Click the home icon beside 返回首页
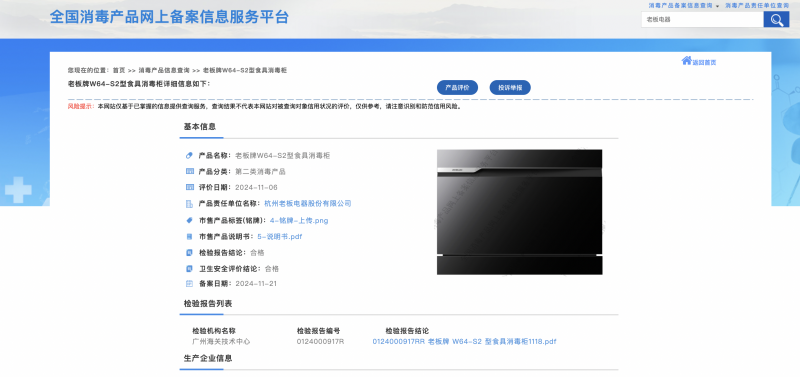 coord(686,61)
